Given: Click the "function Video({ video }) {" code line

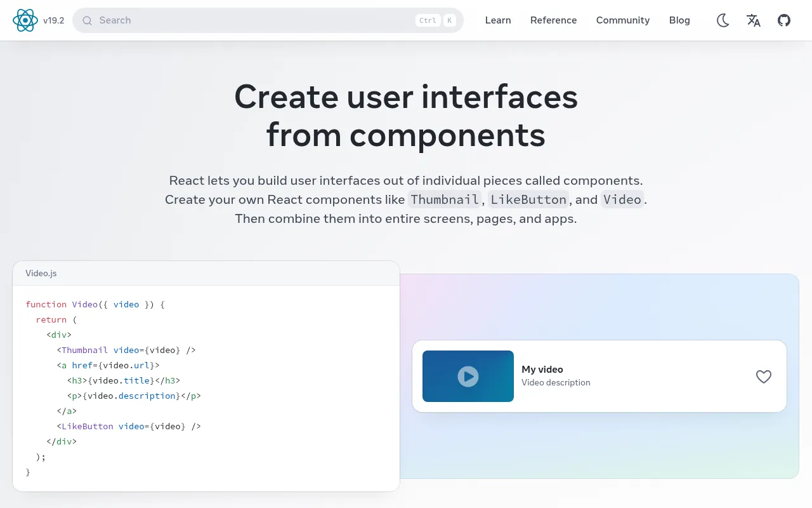Looking at the screenshot, I should [x=95, y=304].
